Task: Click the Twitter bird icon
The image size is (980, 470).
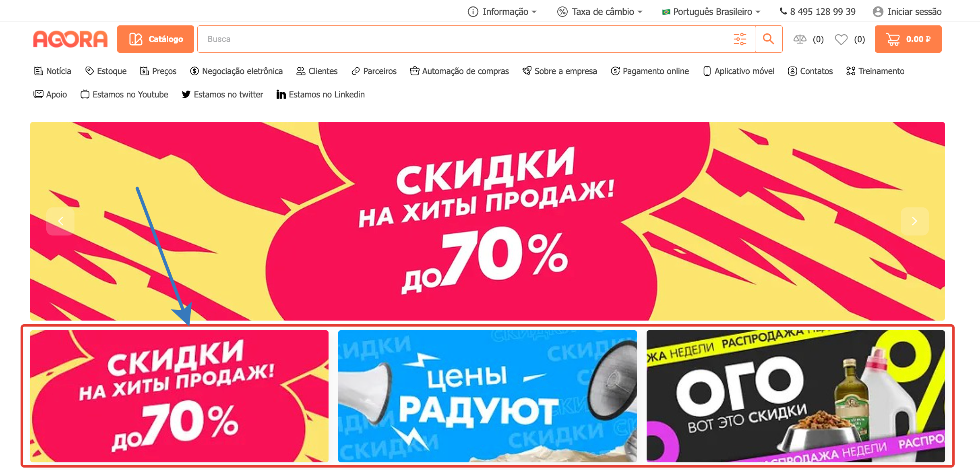Action: click(x=186, y=94)
